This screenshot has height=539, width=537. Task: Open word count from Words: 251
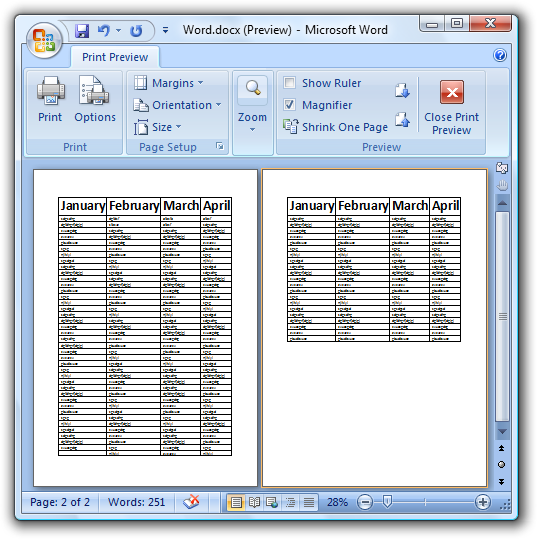(136, 502)
